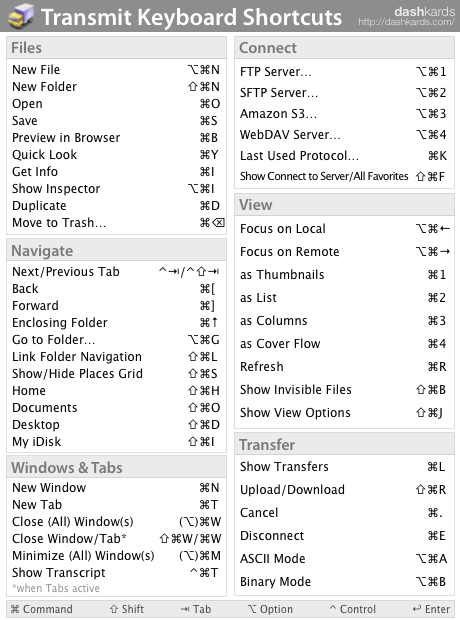Click the Command symbol in legend
460x620 pixels.
(x=15, y=609)
